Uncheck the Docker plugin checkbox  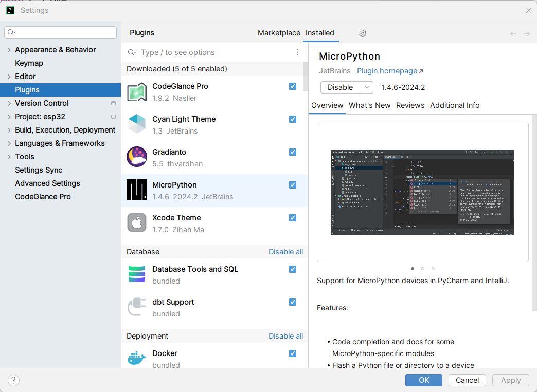click(293, 353)
